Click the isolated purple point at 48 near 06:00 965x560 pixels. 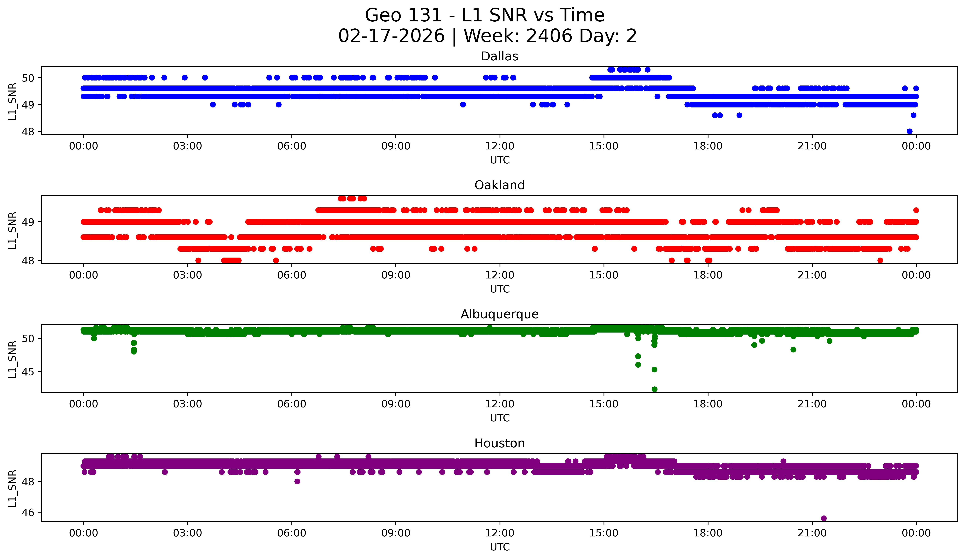(x=297, y=482)
